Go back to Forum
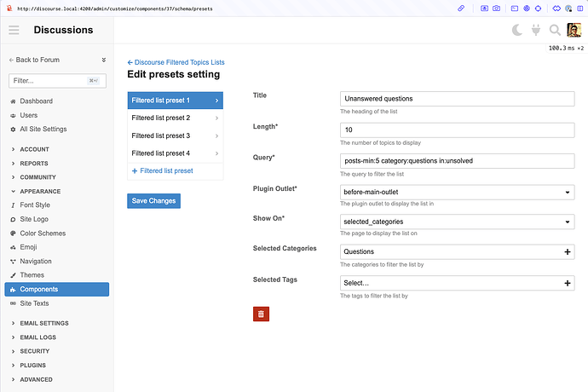Screen dimensions: 588x392 coord(34,60)
